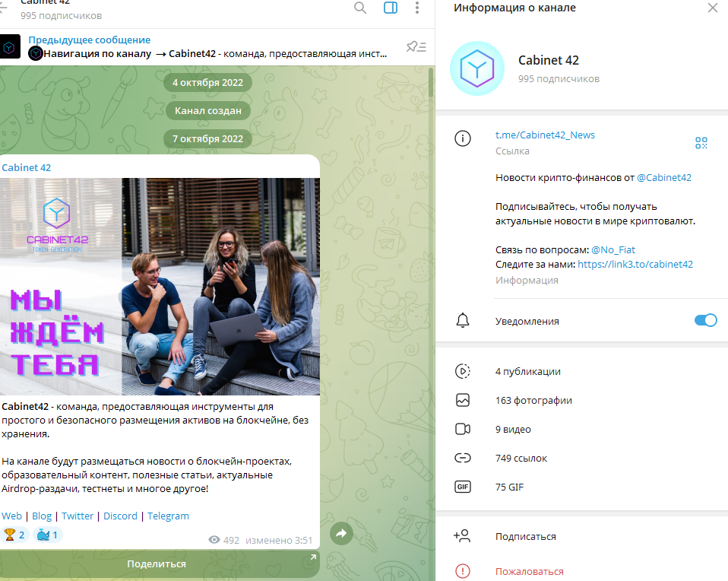
Task: Open the Twitter link in post
Action: [78, 516]
